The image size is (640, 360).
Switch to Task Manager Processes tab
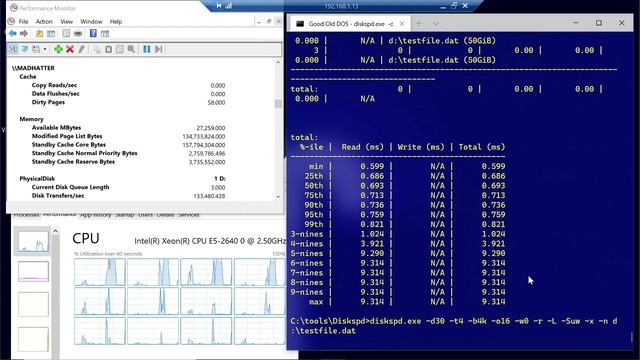(x=27, y=215)
